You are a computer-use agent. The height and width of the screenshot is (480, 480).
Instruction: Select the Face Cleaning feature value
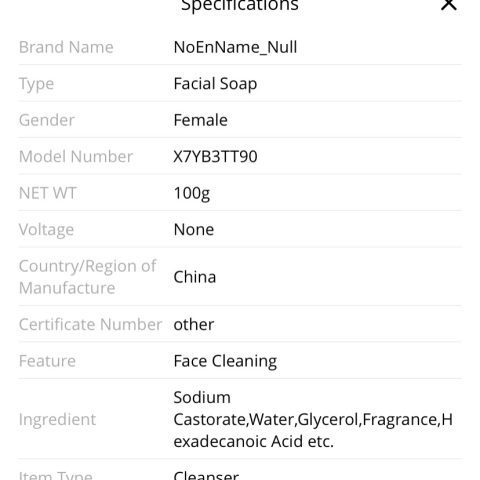pyautogui.click(x=225, y=361)
